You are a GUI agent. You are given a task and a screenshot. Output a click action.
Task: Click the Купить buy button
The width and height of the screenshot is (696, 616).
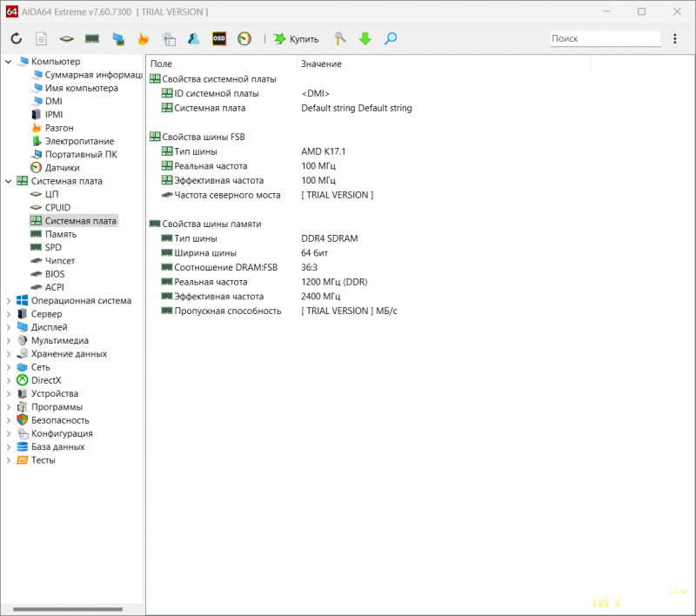pos(296,39)
